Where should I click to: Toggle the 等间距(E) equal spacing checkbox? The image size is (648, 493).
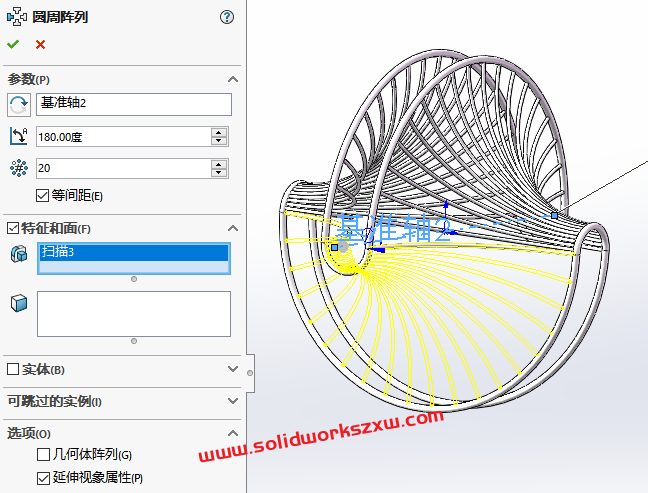(42, 195)
